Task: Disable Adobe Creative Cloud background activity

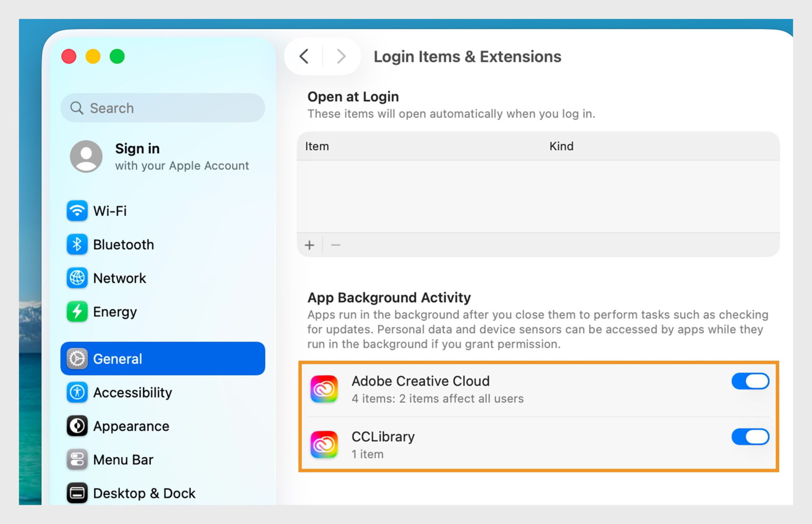Action: [750, 381]
